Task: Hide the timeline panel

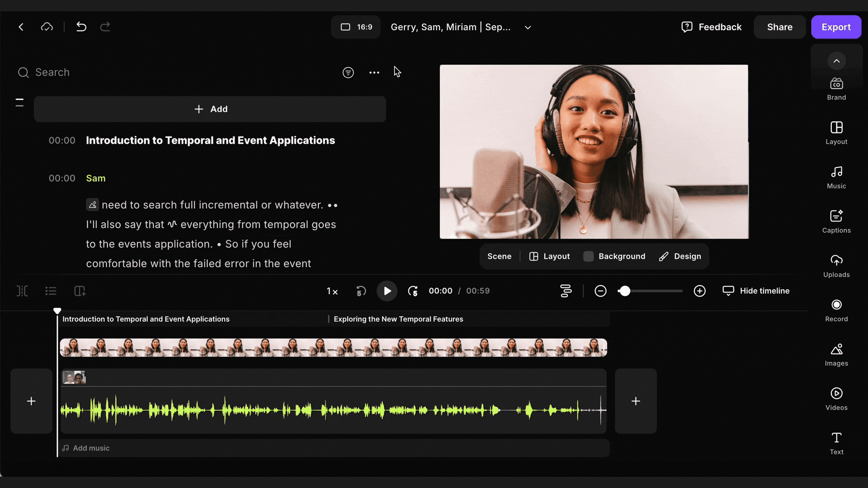Action: (x=756, y=291)
